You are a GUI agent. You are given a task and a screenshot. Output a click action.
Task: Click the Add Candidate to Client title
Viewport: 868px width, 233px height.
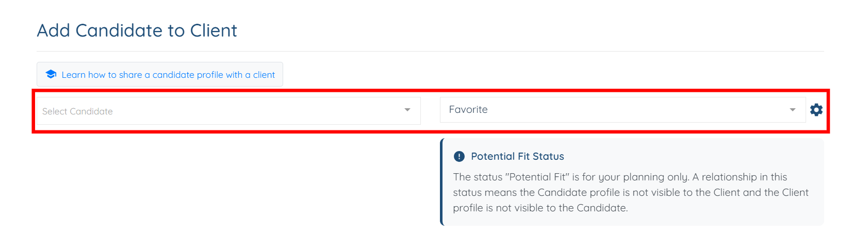[x=137, y=30]
